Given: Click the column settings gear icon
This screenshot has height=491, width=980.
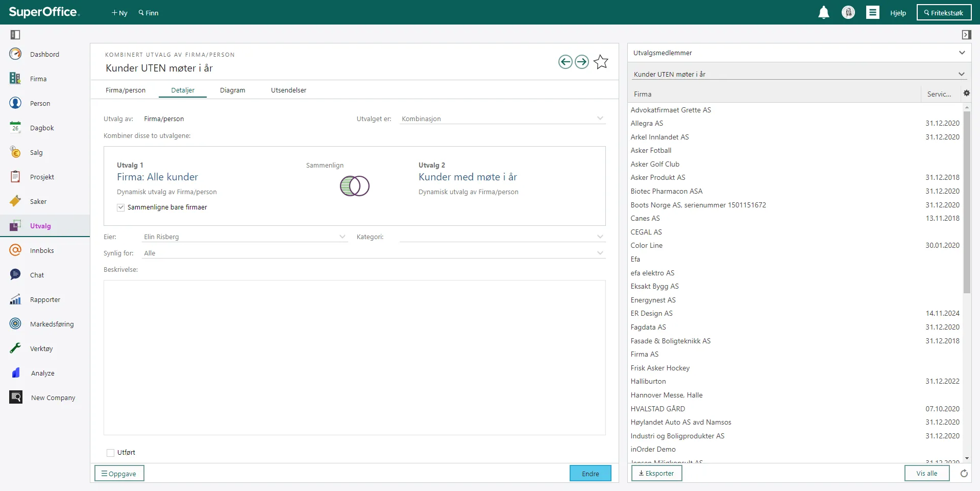Looking at the screenshot, I should pos(966,93).
